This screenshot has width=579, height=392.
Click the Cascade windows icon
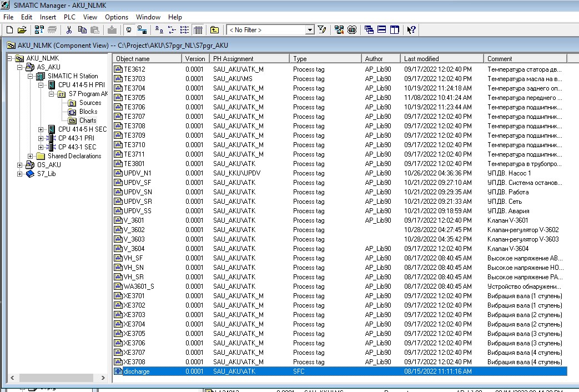369,30
